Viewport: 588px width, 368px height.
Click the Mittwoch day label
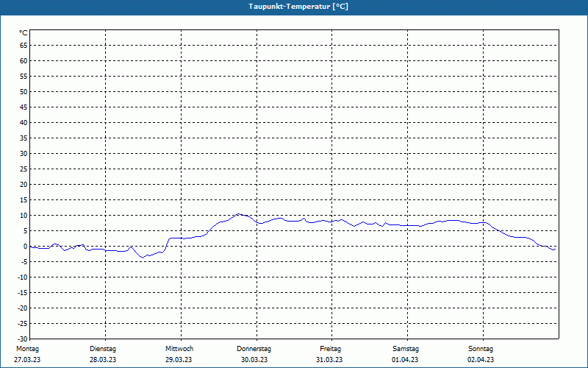(179, 349)
